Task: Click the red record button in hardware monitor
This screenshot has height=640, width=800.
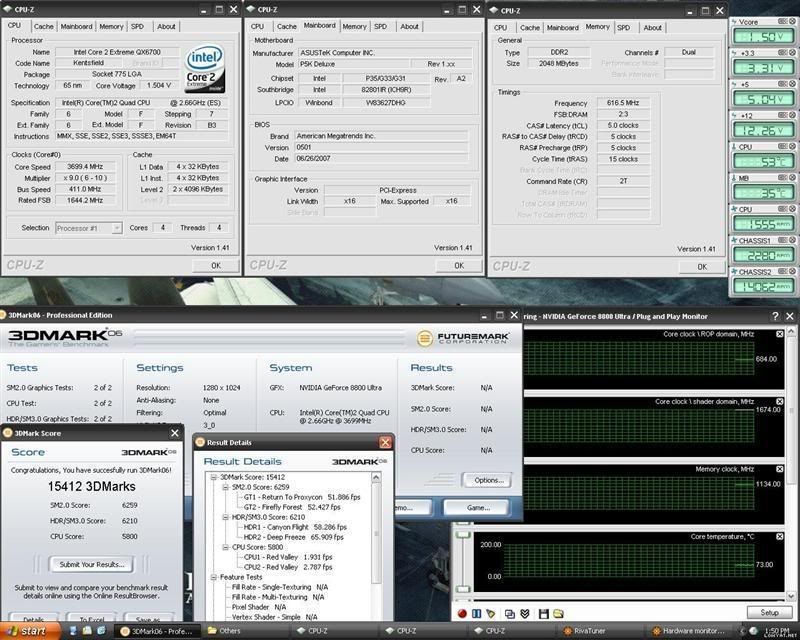Action: (463, 612)
